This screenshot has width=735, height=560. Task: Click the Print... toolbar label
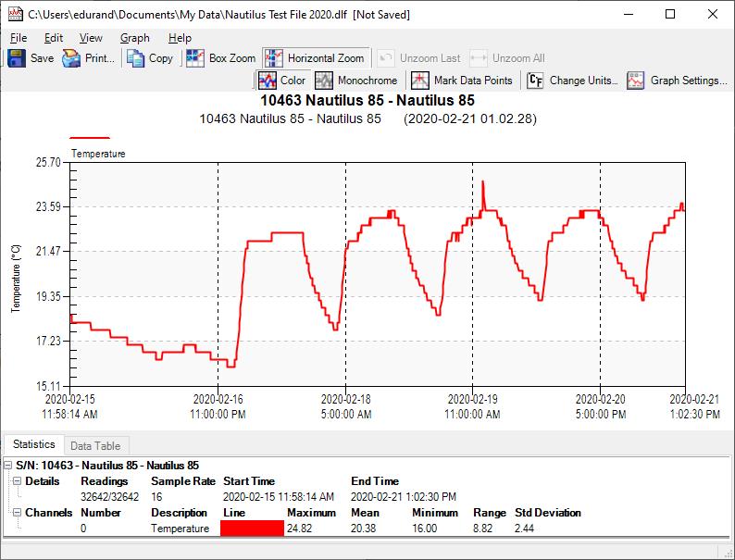tap(100, 58)
